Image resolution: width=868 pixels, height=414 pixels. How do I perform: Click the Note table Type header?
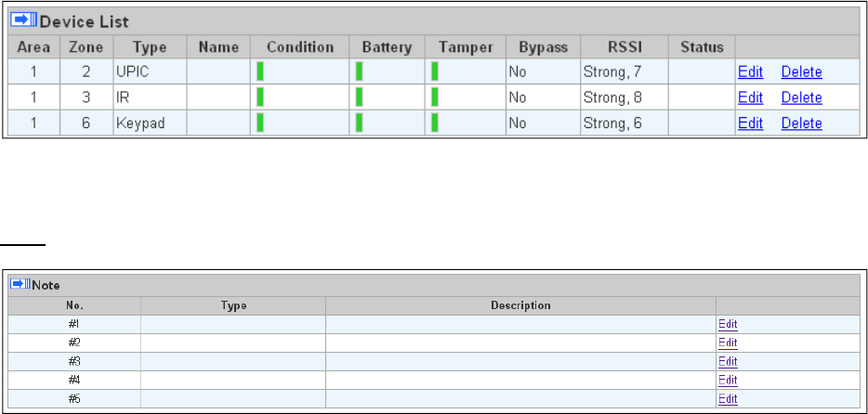coord(233,305)
